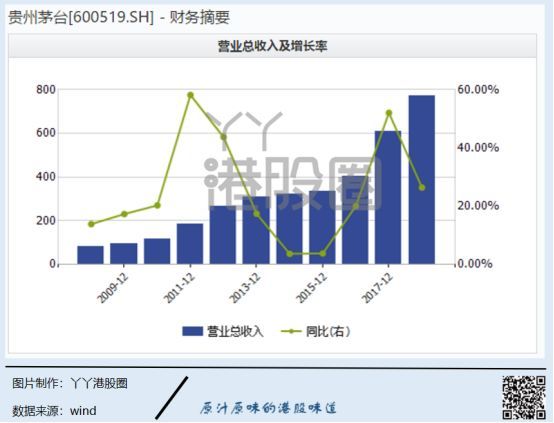Click the chart title 营业总收入及增长率
This screenshot has width=554, height=423.
pyautogui.click(x=272, y=46)
